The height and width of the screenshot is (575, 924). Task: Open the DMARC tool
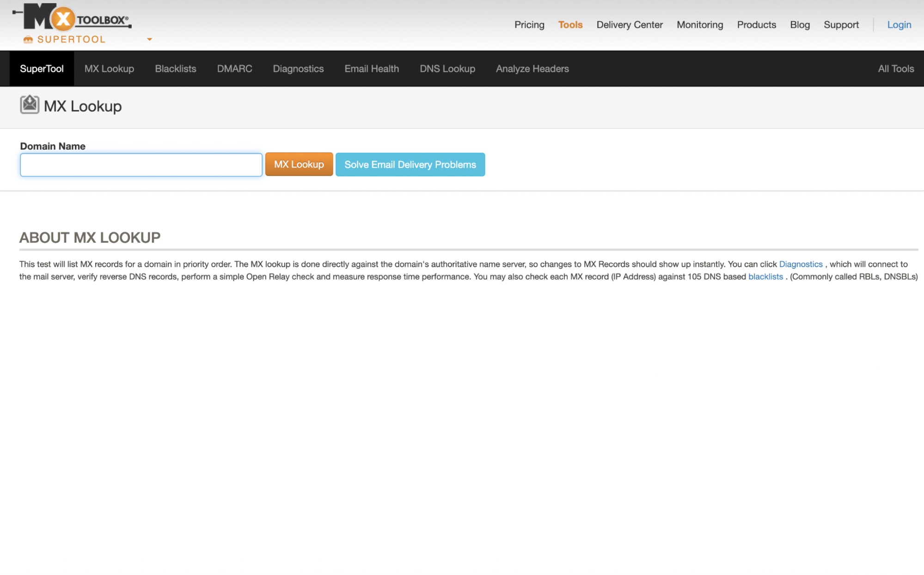(x=234, y=68)
